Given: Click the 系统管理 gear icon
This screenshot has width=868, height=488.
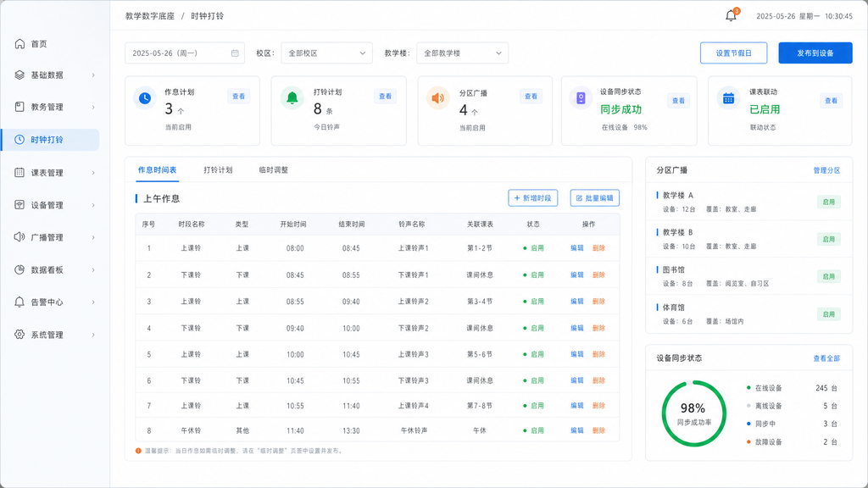Looking at the screenshot, I should [19, 334].
